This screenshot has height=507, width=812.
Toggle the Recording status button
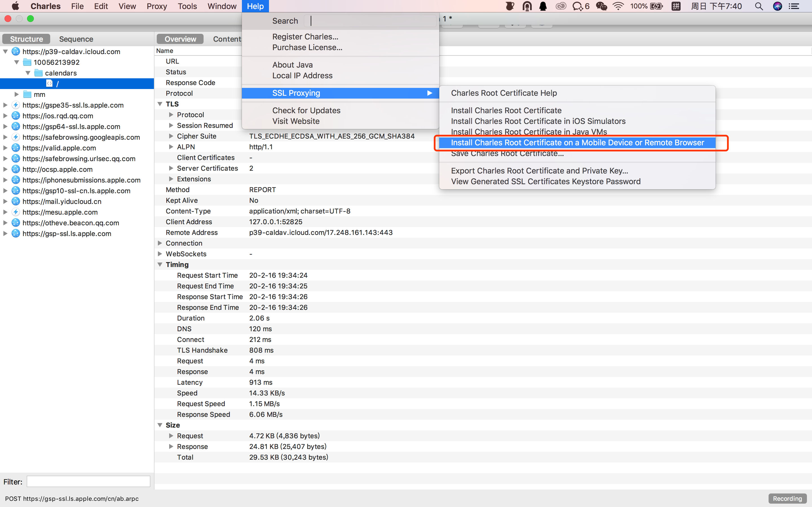pos(787,499)
